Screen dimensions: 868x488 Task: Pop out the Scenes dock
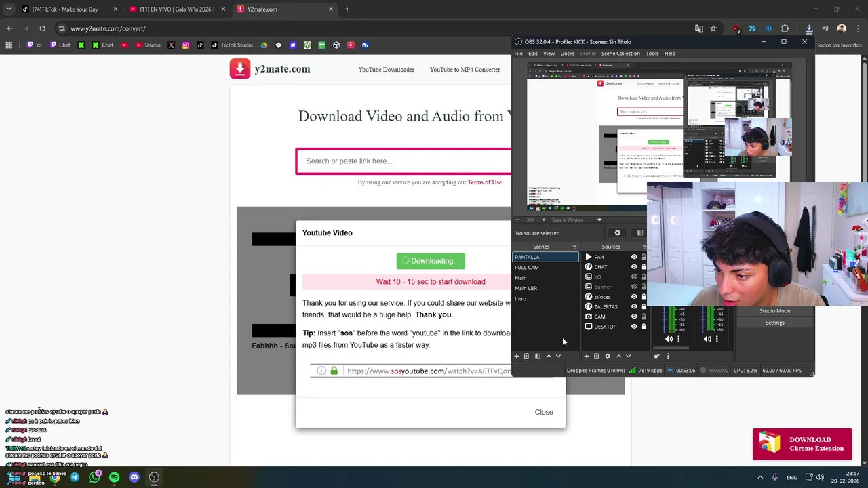pyautogui.click(x=574, y=247)
